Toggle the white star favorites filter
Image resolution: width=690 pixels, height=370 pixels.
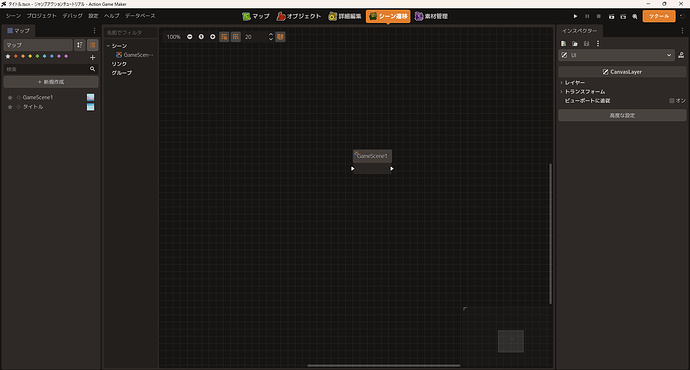tap(8, 56)
